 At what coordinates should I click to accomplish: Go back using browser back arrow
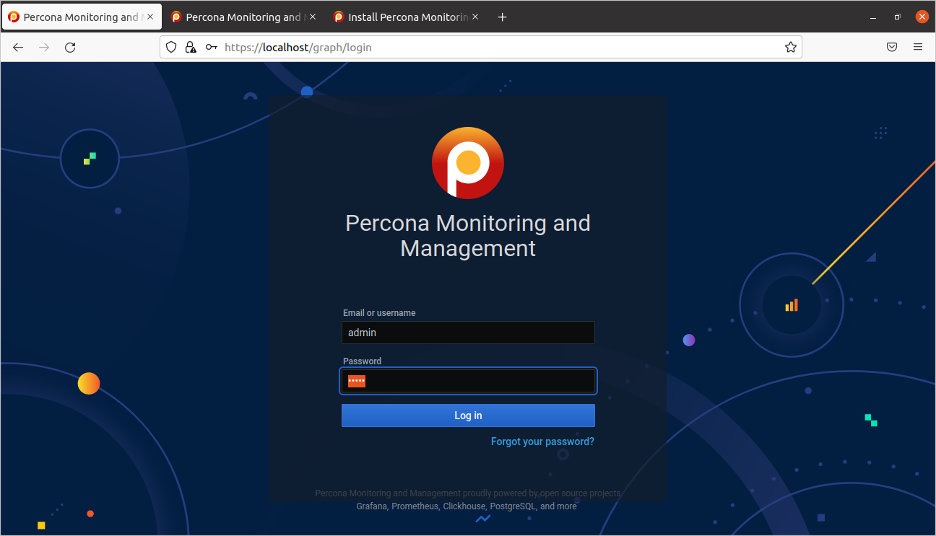[x=18, y=47]
